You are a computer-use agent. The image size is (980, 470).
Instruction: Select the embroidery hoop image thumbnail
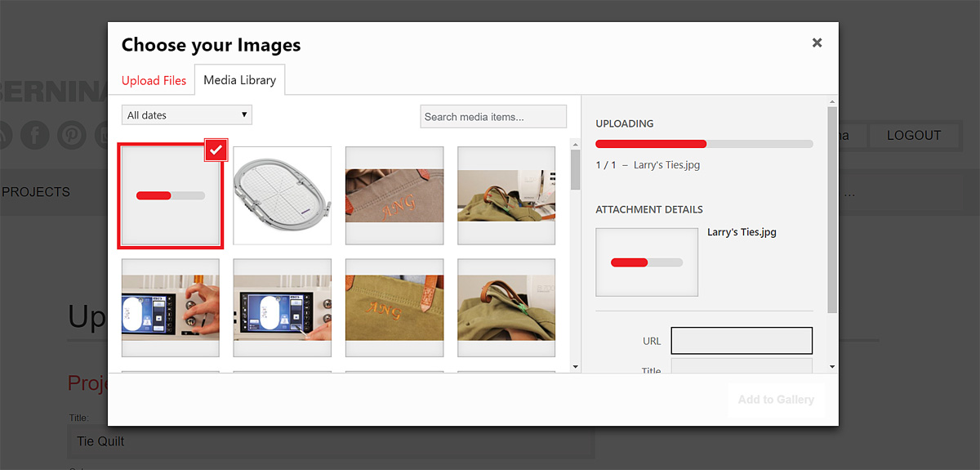[x=282, y=195]
